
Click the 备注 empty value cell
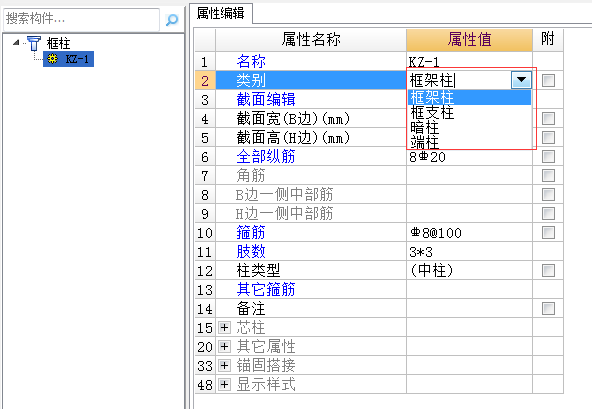click(x=469, y=309)
